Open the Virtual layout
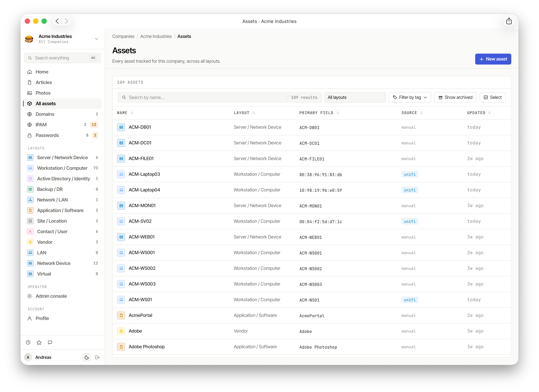This screenshot has width=539, height=392. (62, 274)
